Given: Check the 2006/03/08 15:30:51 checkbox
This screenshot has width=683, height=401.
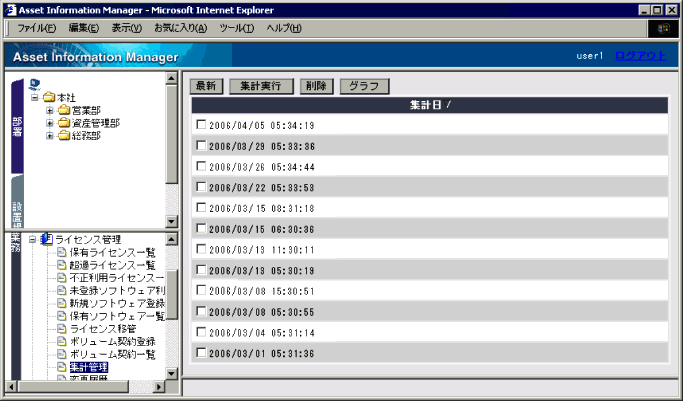Looking at the screenshot, I should (201, 290).
